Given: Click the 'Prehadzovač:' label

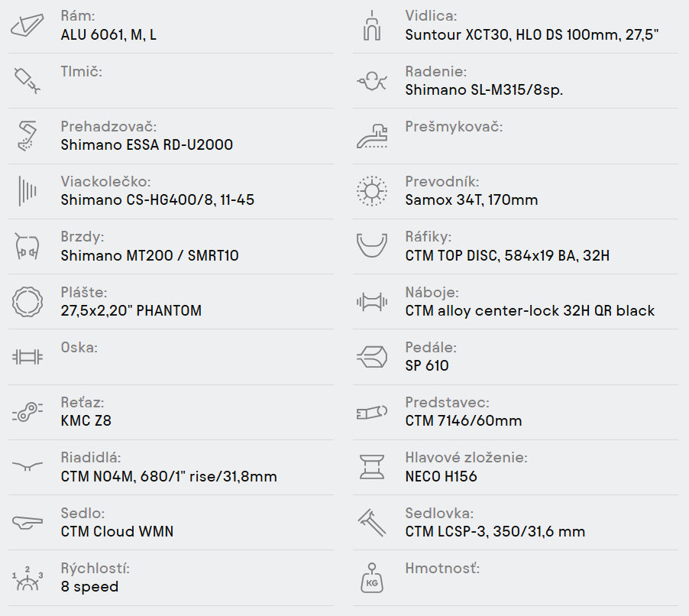Looking at the screenshot, I should click(108, 127).
